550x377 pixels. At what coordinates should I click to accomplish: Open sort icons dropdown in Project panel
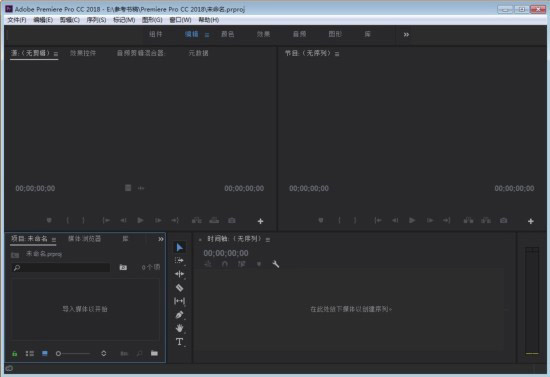[103, 353]
